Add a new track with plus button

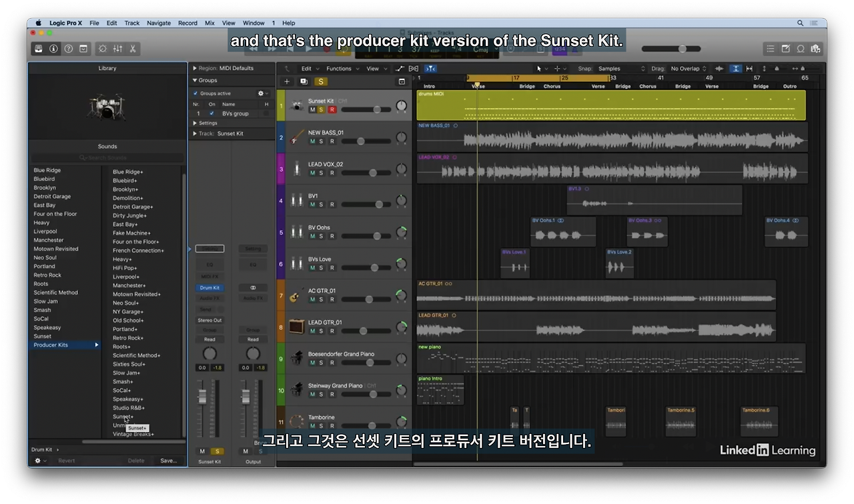(x=287, y=81)
